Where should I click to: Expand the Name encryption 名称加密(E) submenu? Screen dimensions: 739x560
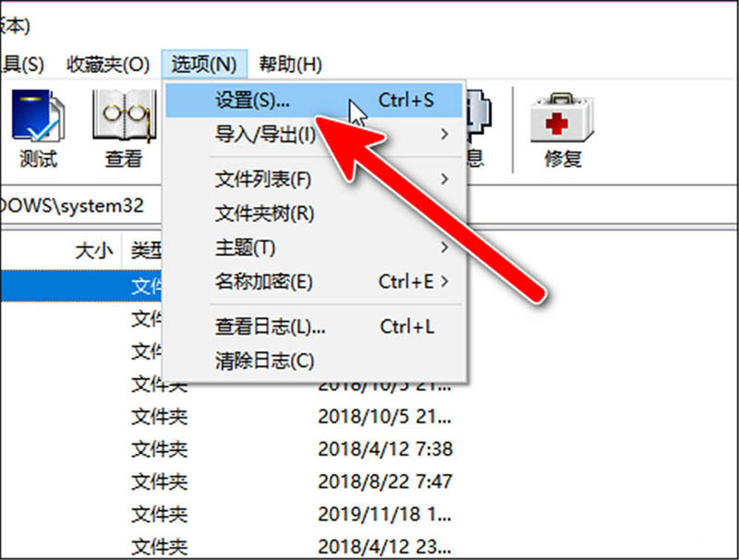[314, 282]
